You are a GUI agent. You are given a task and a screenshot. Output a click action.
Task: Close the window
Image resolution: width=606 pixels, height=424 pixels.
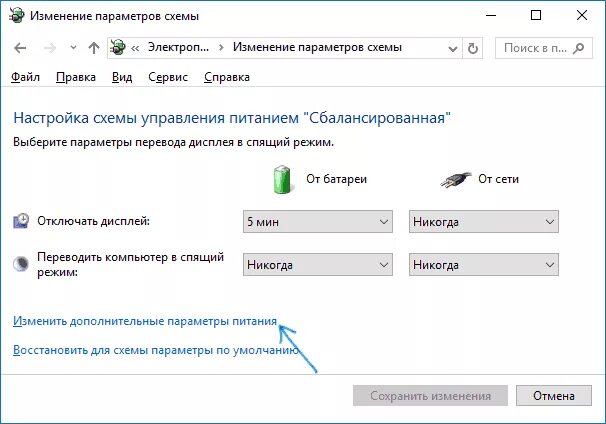pos(582,15)
